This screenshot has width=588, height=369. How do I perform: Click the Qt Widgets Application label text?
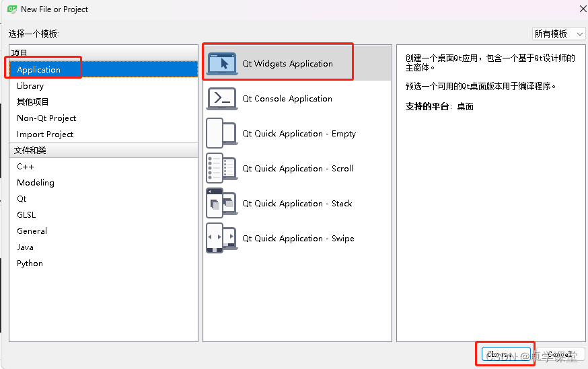(287, 64)
